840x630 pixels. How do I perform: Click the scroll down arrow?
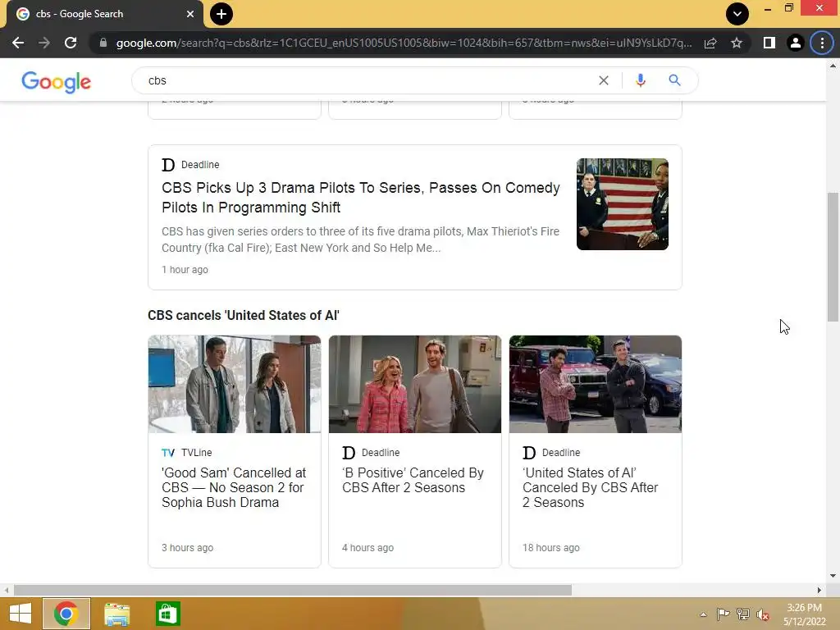[x=833, y=576]
